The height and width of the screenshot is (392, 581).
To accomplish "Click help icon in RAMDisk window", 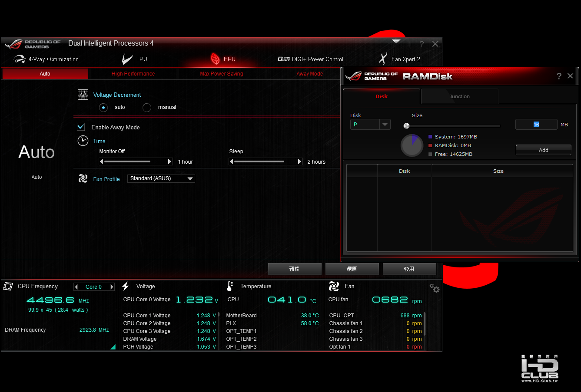I will (559, 76).
